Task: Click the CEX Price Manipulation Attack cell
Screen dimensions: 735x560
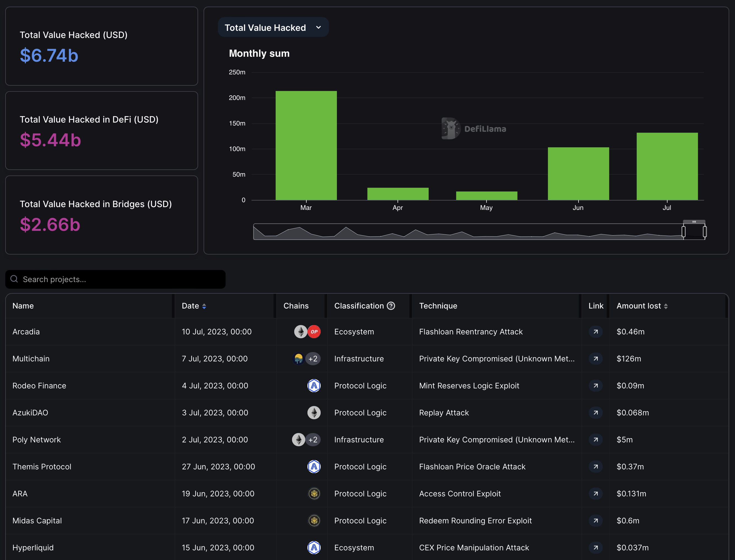Action: tap(474, 548)
